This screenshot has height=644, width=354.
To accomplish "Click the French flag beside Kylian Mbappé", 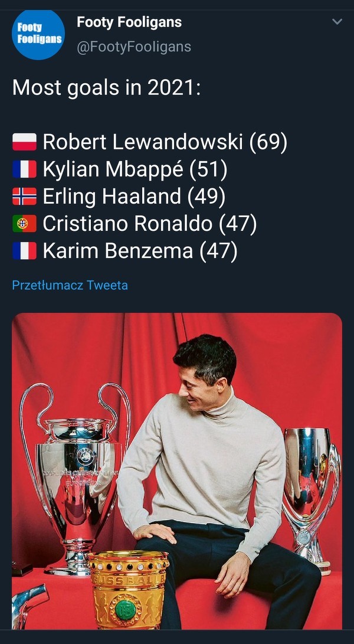I will [x=25, y=170].
